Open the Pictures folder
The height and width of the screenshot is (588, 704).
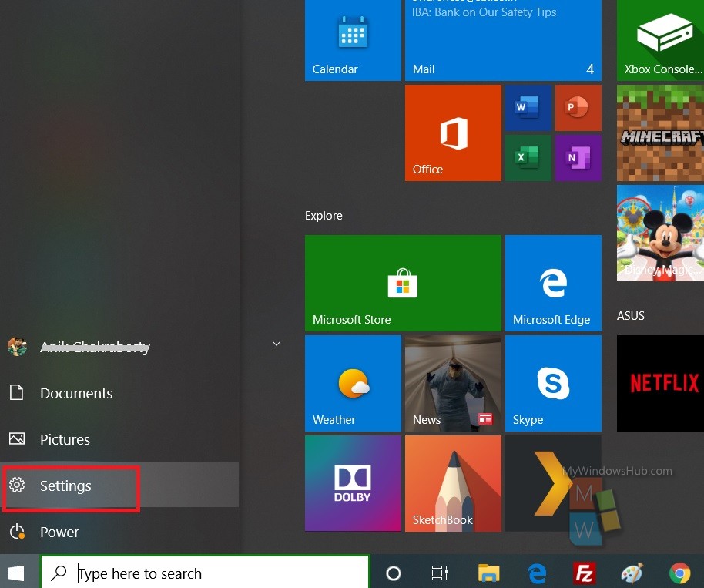tap(119, 439)
